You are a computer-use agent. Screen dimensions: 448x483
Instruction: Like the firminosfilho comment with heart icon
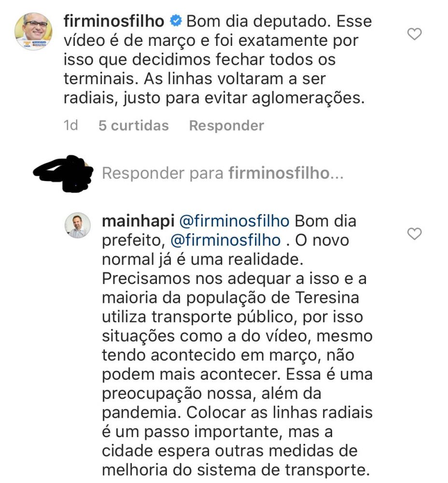[x=414, y=34]
